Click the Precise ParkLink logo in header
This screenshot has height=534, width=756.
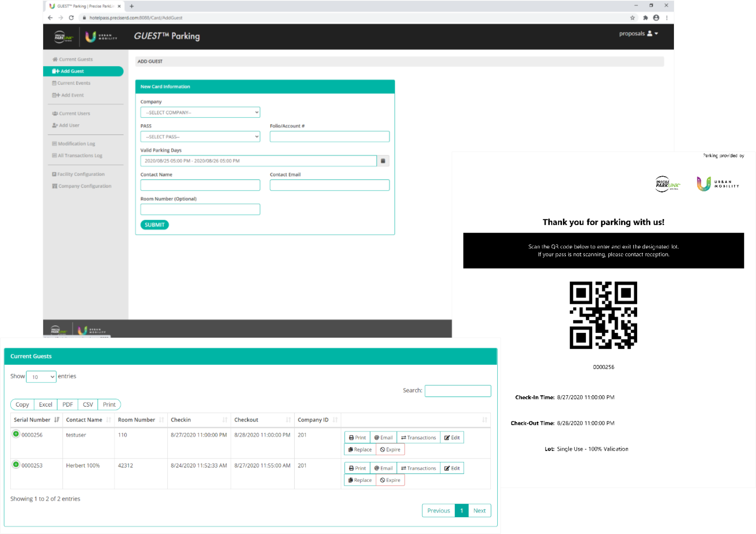pos(64,37)
